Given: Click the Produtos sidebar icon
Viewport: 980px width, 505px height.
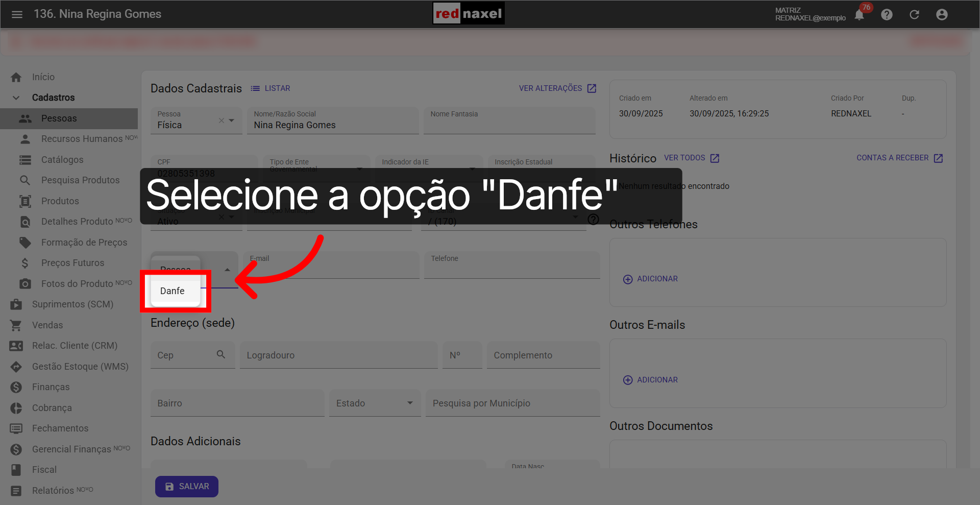Looking at the screenshot, I should [24, 201].
